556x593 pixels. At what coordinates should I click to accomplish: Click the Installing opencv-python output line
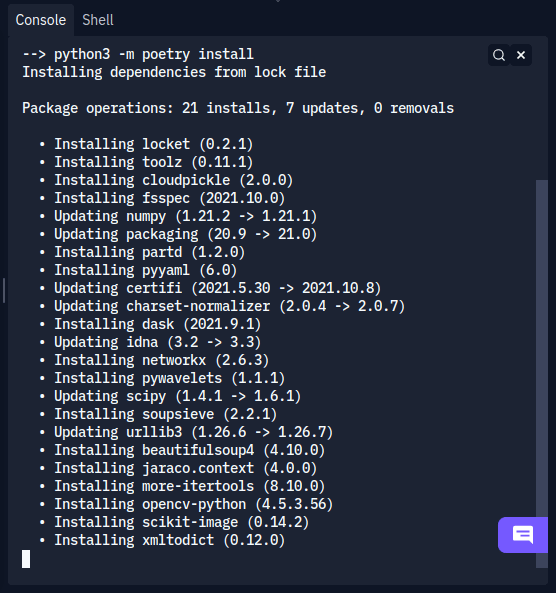tap(186, 505)
